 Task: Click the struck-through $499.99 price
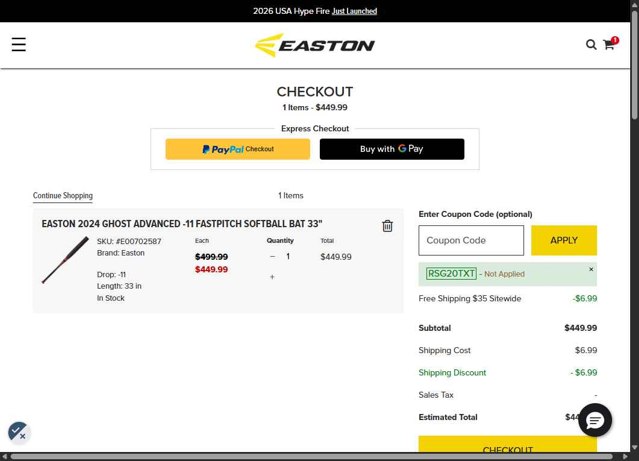tap(212, 257)
